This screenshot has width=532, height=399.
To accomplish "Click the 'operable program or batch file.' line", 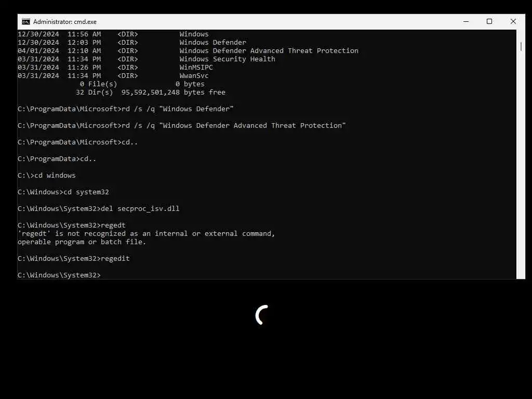I will coord(82,242).
